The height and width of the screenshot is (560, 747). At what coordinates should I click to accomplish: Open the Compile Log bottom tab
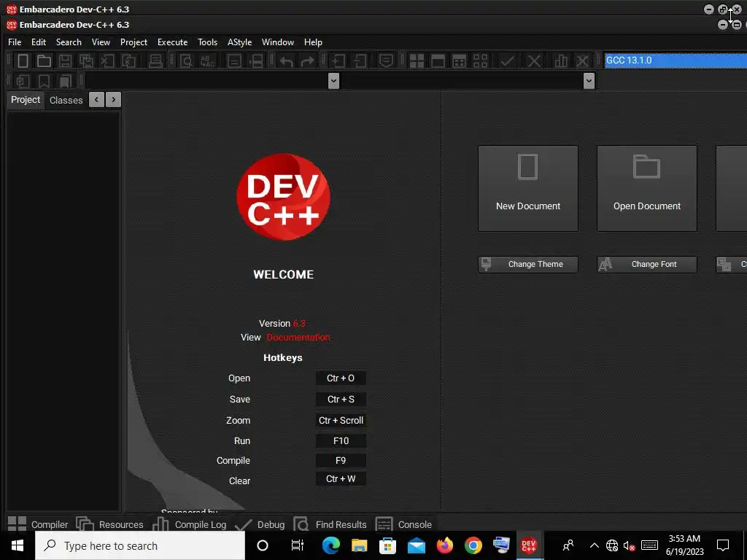[190, 524]
